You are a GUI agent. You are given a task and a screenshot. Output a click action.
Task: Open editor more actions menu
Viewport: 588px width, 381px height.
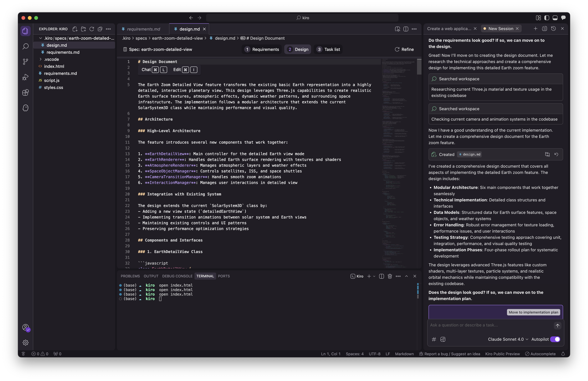point(414,29)
